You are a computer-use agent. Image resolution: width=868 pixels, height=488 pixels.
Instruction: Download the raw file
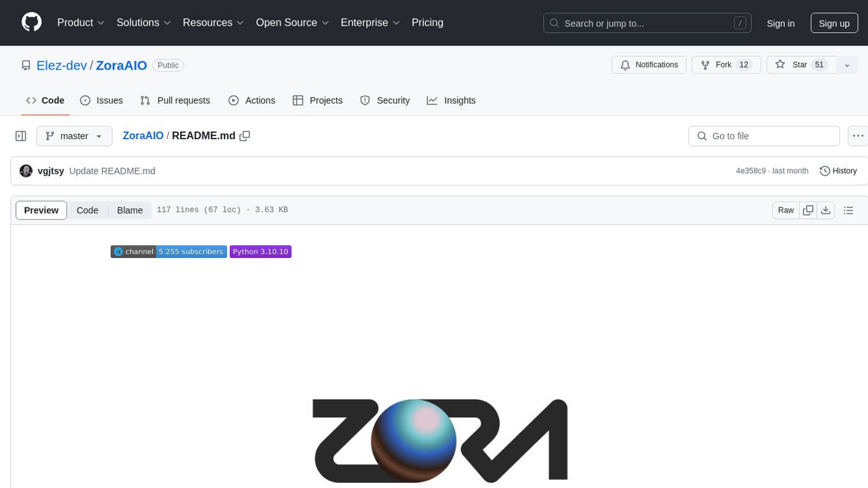click(826, 210)
